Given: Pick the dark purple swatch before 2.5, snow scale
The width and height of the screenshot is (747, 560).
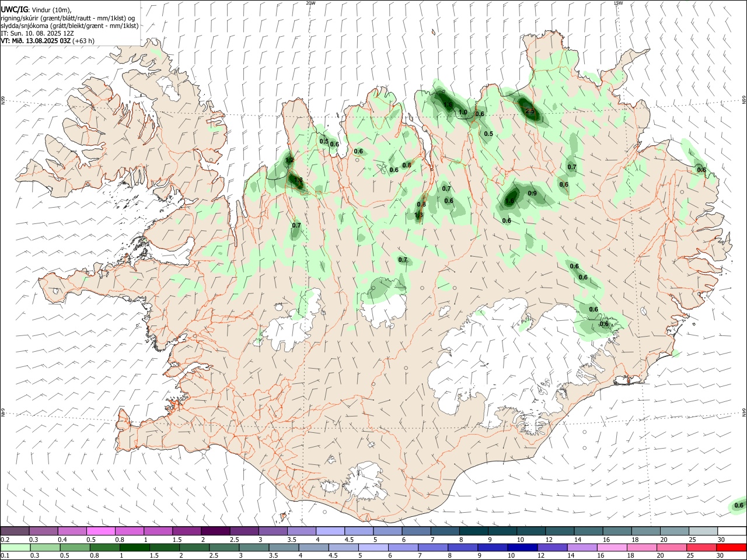Looking at the screenshot, I should 215,531.
